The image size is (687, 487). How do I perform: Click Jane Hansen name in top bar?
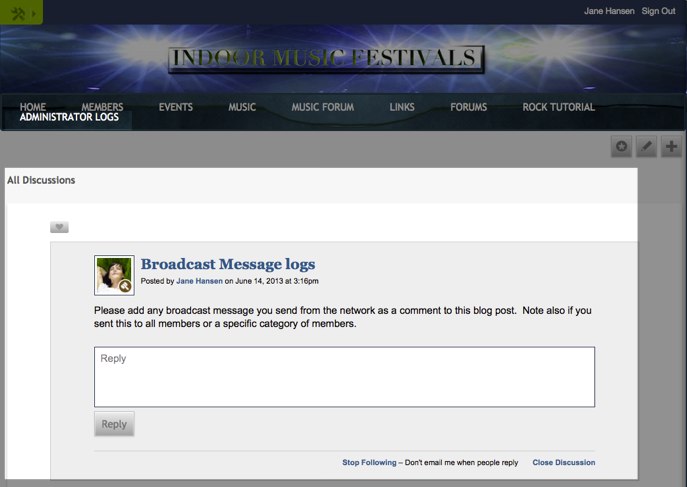(609, 11)
